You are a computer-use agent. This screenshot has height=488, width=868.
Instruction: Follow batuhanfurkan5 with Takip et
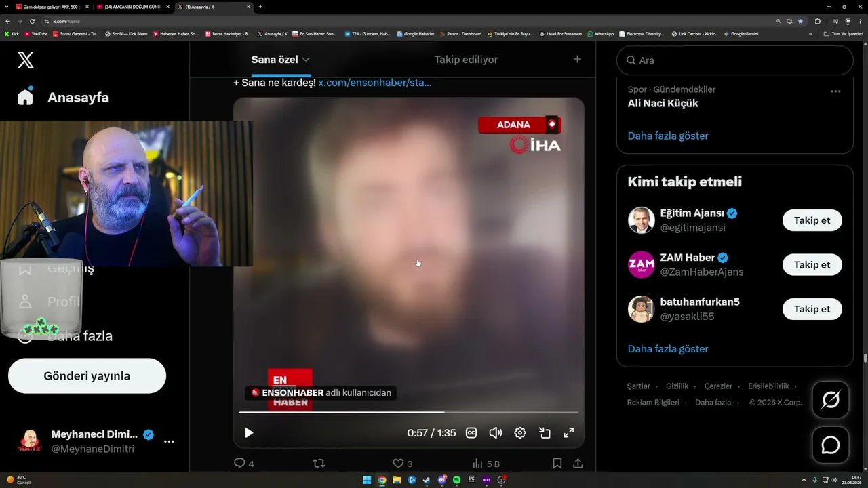(812, 309)
